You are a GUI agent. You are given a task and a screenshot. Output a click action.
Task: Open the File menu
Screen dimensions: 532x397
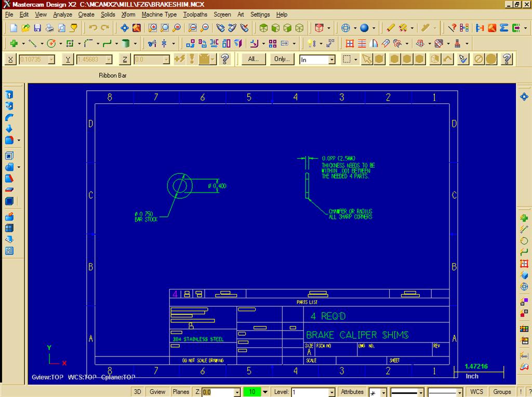9,15
